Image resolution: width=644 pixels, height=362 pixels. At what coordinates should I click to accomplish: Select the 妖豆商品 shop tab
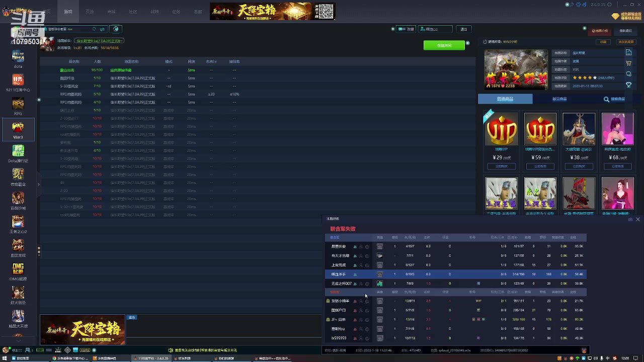(x=559, y=99)
